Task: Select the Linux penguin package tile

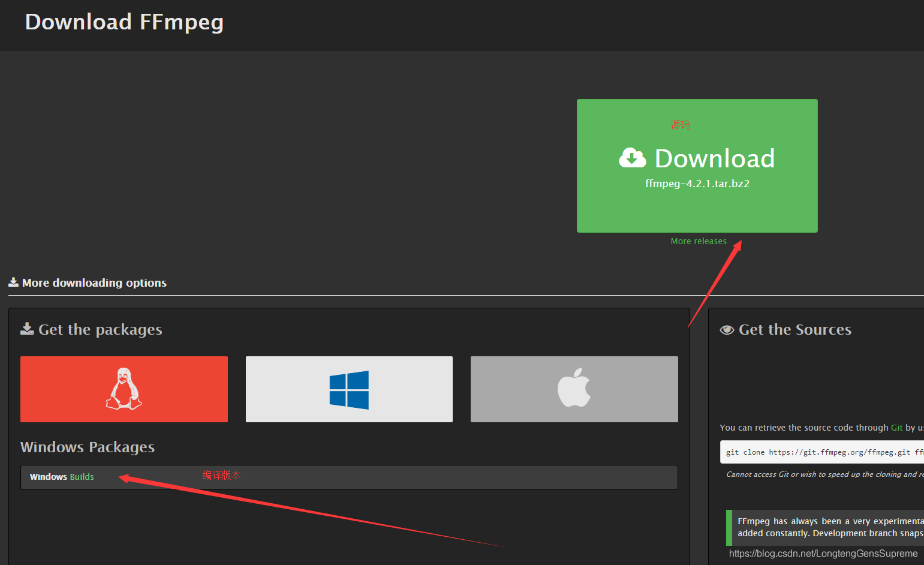Action: click(124, 389)
